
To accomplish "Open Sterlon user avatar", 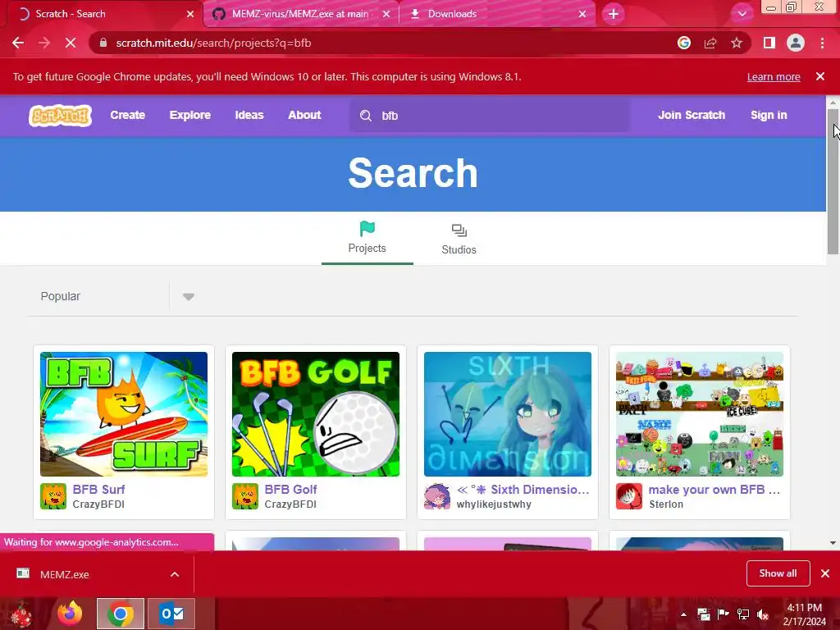I will [x=629, y=496].
